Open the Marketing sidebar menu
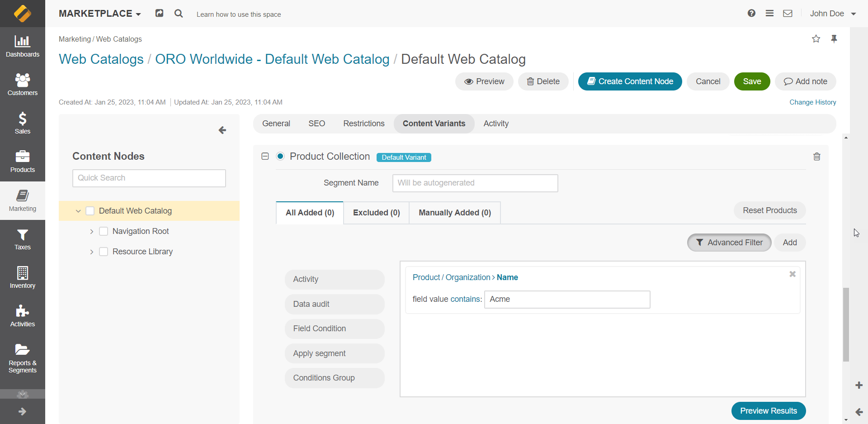 (x=23, y=200)
